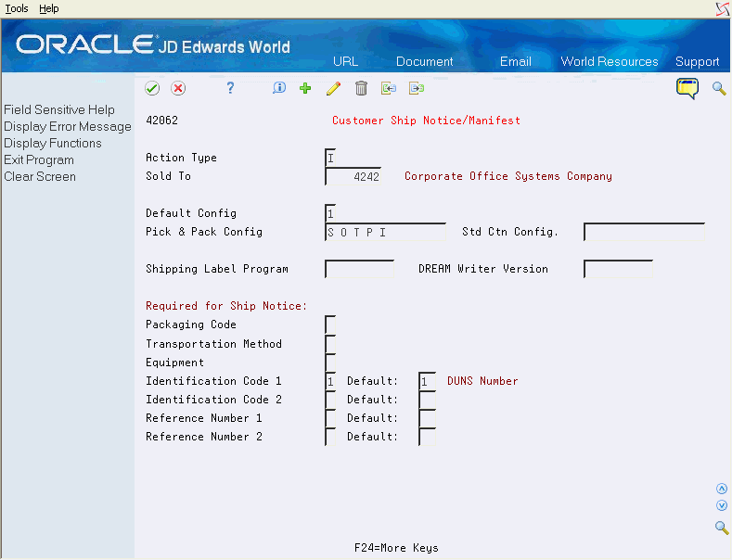Image resolution: width=732 pixels, height=560 pixels.
Task: Click the scroll up arrow icon
Action: [x=722, y=489]
